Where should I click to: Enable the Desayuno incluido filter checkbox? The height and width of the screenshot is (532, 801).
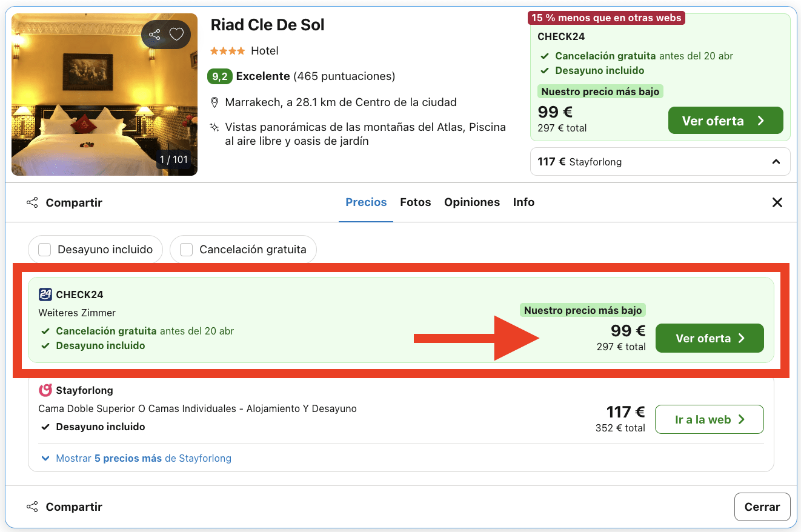(45, 250)
